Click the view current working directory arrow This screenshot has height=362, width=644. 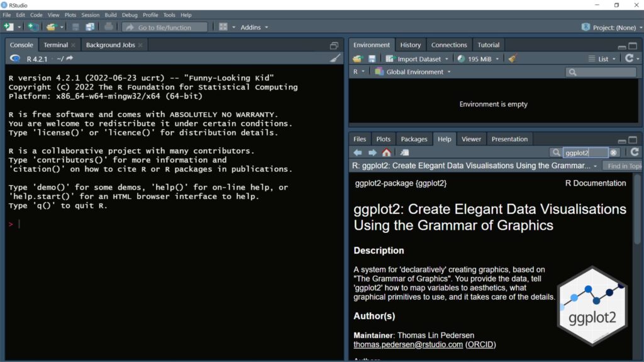tap(69, 59)
